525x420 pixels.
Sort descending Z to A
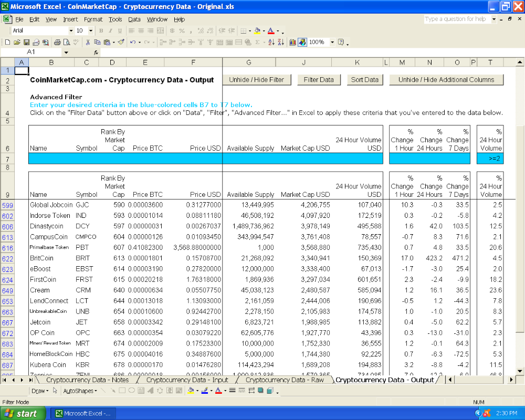click(x=280, y=42)
